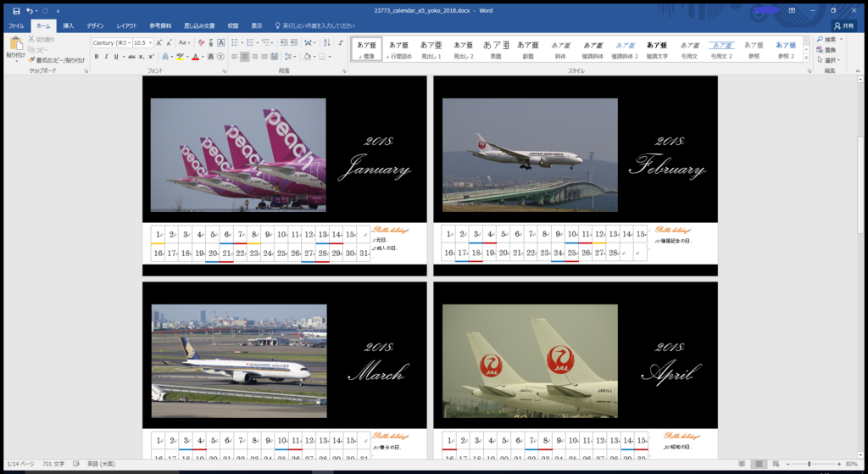This screenshot has height=474, width=868.
Task: Click the January peach aircraft photo
Action: click(238, 155)
